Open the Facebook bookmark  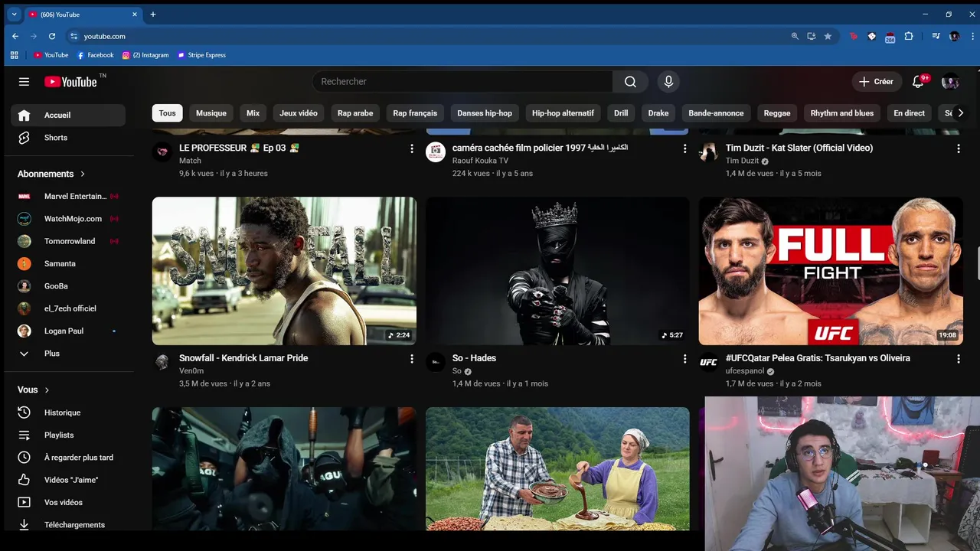coord(96,55)
